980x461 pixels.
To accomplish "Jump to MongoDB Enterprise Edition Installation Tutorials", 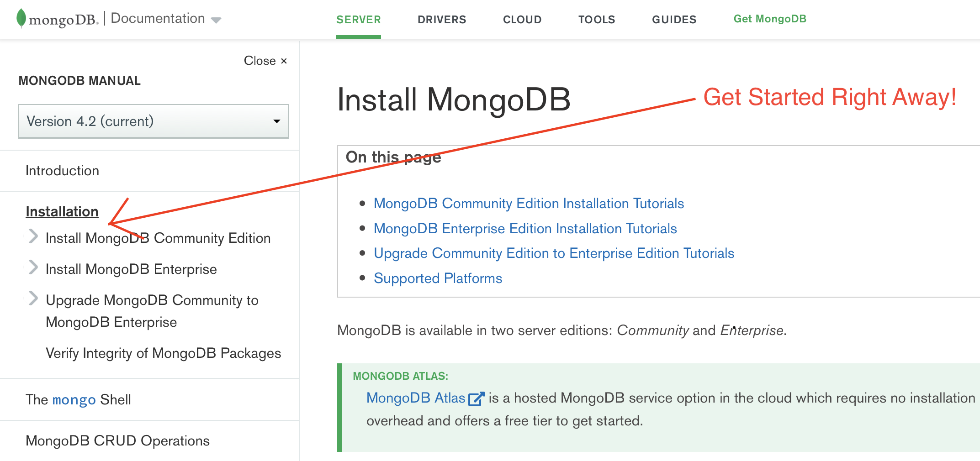I will coord(525,229).
